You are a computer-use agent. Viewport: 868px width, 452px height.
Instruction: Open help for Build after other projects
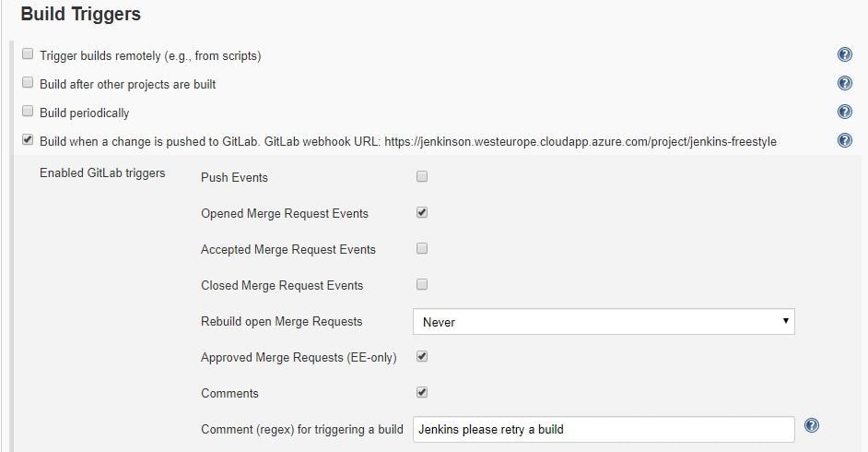pyautogui.click(x=845, y=83)
